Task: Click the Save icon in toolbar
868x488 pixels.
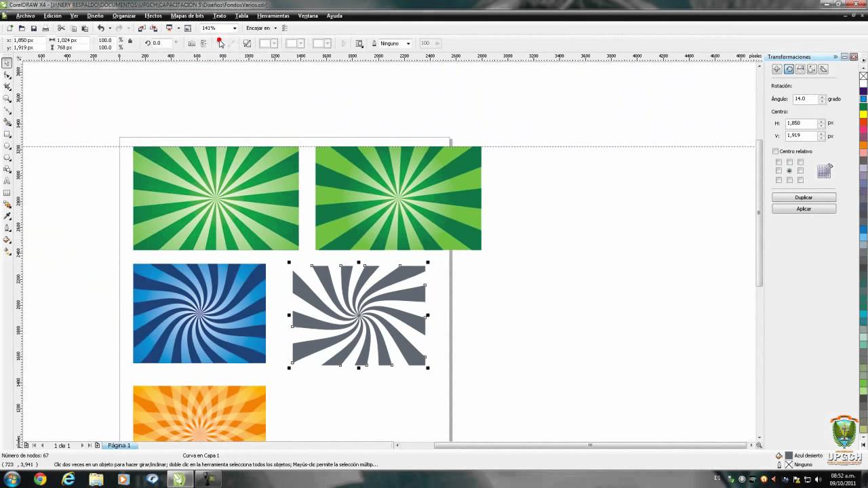Action: 33,28
